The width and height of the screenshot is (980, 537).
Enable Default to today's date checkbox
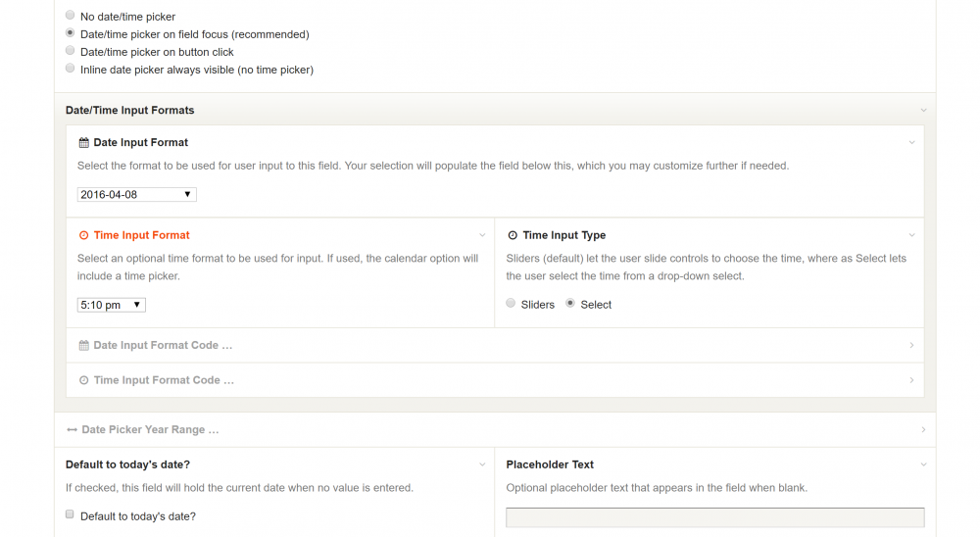click(x=70, y=514)
